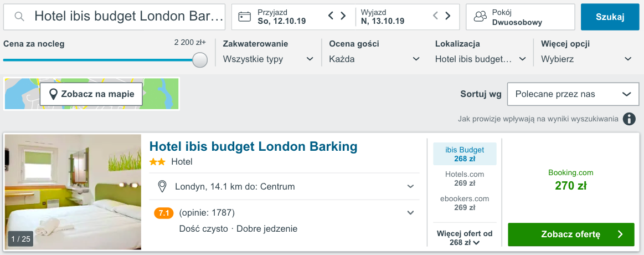Expand the Zakwaterowanie type dropdown
Screen dimensions: 644x255
(269, 59)
